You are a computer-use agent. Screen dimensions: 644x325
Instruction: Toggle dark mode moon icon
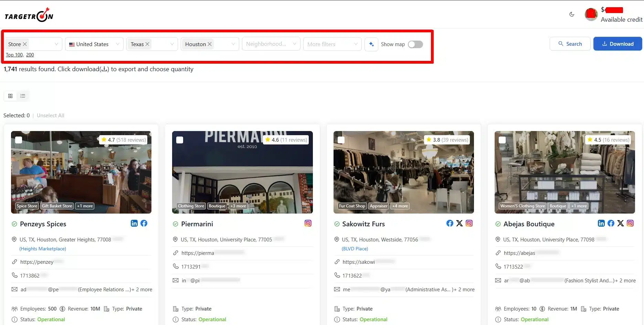click(572, 14)
